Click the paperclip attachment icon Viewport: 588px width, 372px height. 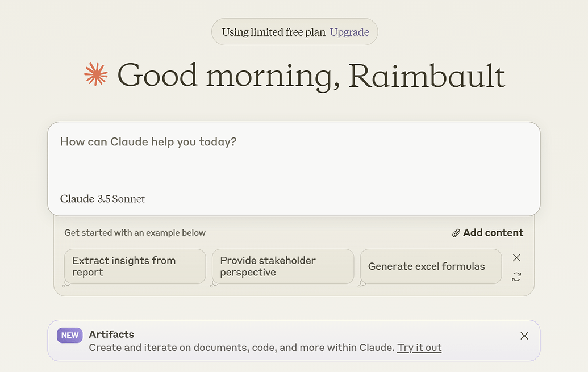point(456,233)
